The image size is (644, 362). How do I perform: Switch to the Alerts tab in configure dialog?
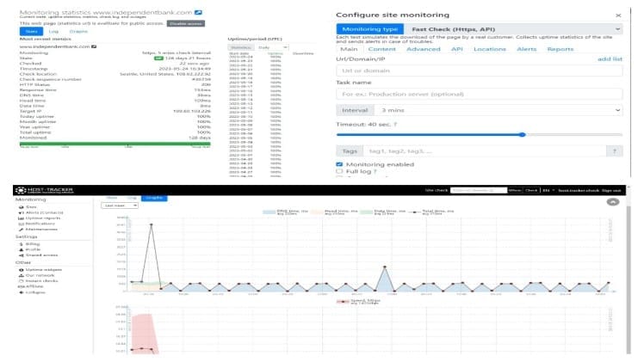[527, 49]
